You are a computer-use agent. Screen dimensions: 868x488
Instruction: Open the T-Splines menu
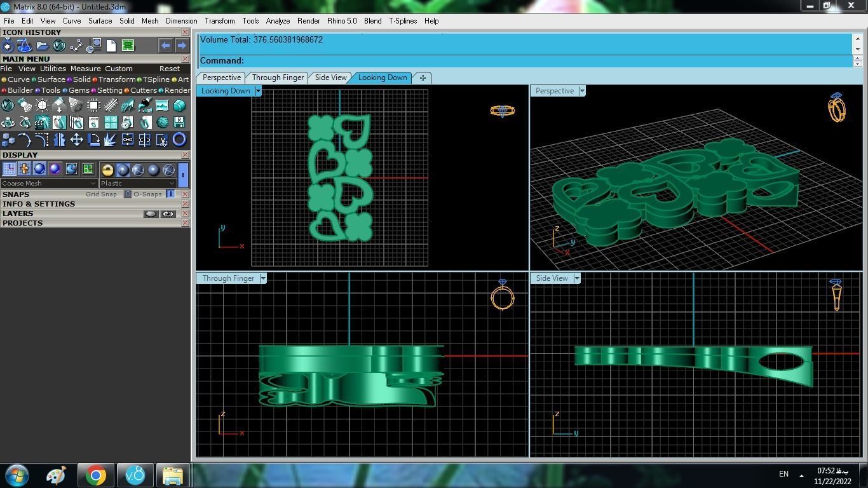(x=403, y=21)
